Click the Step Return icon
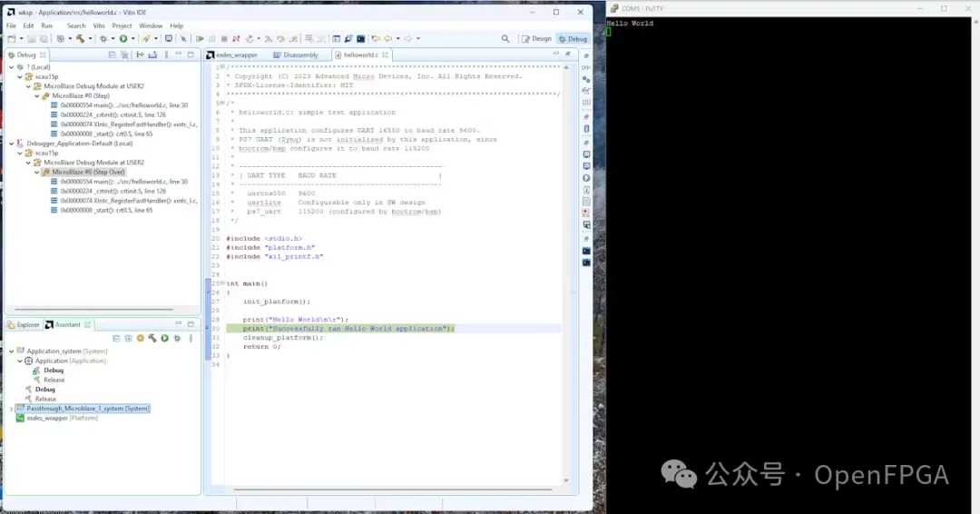980x514 pixels. pos(293,39)
